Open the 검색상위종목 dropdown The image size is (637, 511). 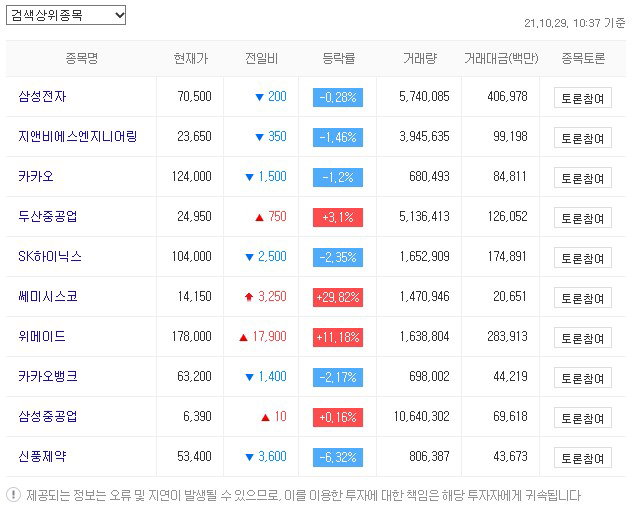[66, 15]
